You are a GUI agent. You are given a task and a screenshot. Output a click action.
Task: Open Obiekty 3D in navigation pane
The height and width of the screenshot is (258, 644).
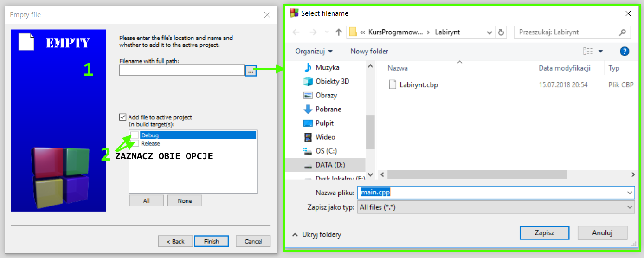coord(332,82)
